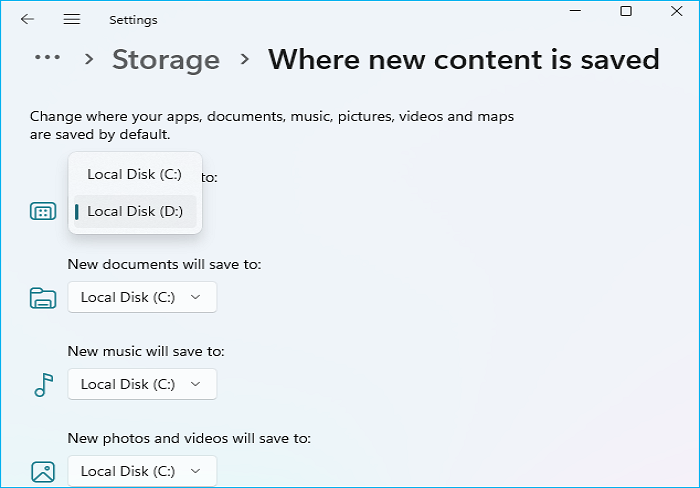Click the documents folder icon
Image resolution: width=700 pixels, height=488 pixels.
(43, 297)
